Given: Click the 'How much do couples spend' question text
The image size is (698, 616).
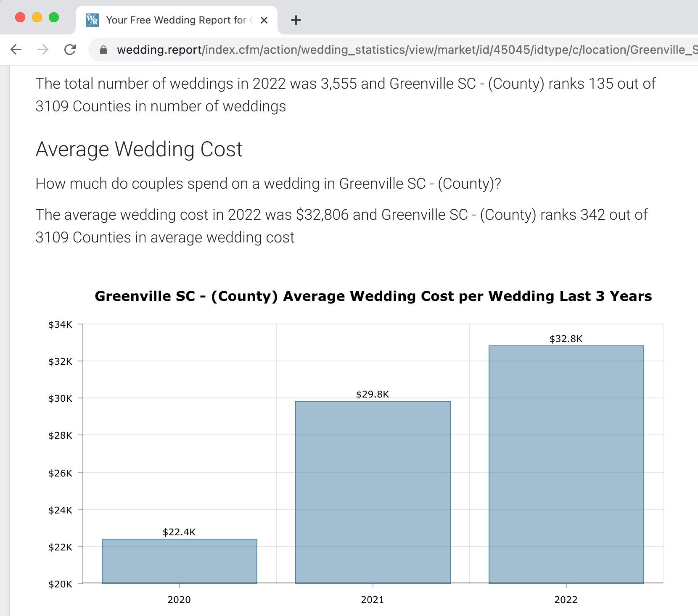Looking at the screenshot, I should coord(268,184).
